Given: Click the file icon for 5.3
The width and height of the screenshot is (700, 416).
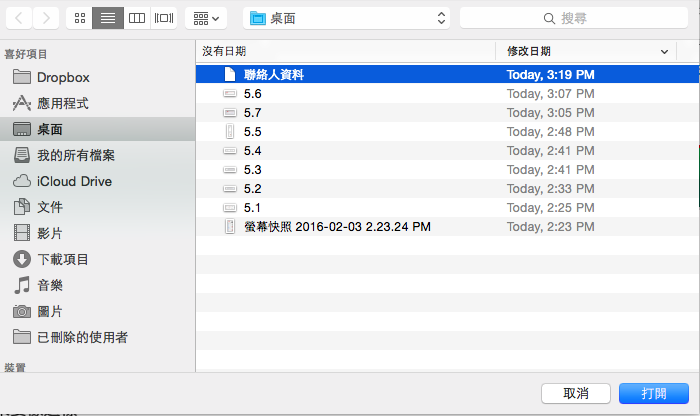Looking at the screenshot, I should click(x=229, y=170).
